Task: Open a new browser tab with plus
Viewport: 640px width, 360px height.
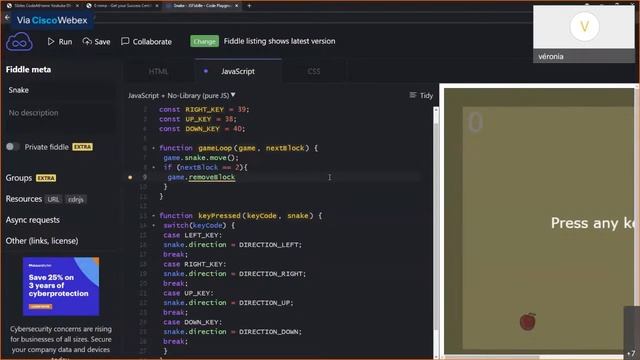Action: (x=249, y=6)
